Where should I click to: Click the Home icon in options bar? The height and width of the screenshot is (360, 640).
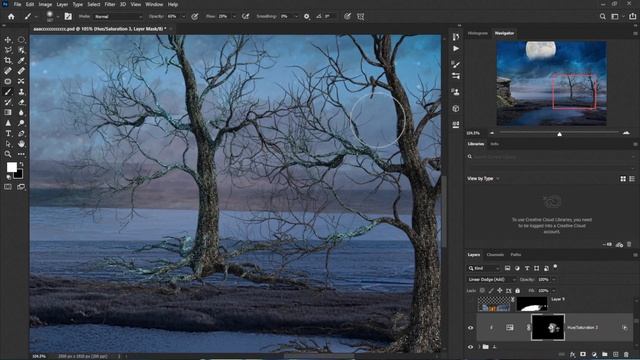(11, 17)
